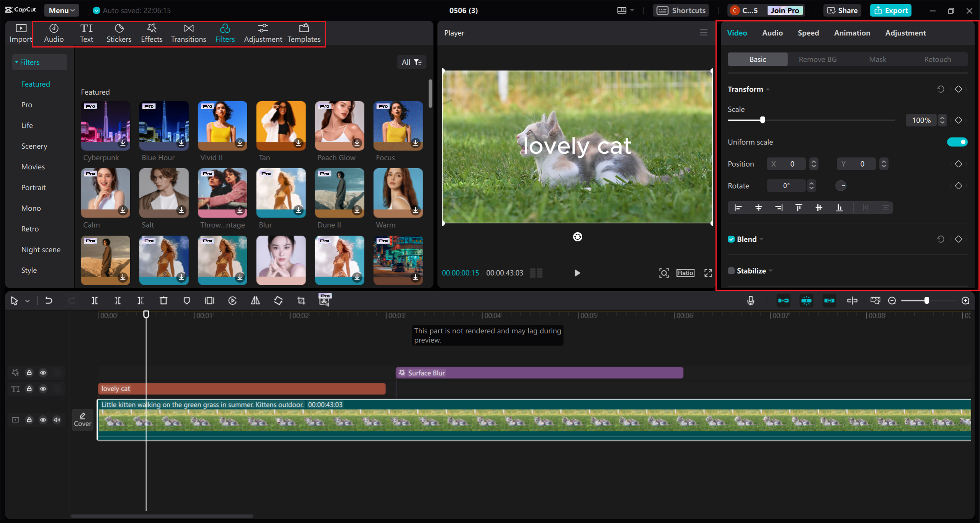Click the Cover button on main track

click(83, 420)
